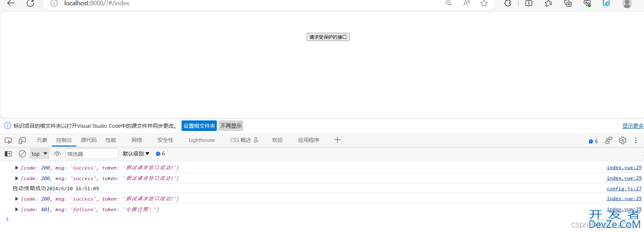Open the top JavaScript context dropdown
The height and width of the screenshot is (232, 644).
(39, 154)
